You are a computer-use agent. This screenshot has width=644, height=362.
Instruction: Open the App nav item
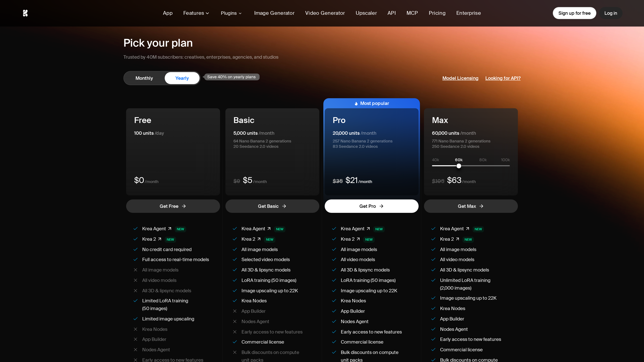(x=168, y=13)
